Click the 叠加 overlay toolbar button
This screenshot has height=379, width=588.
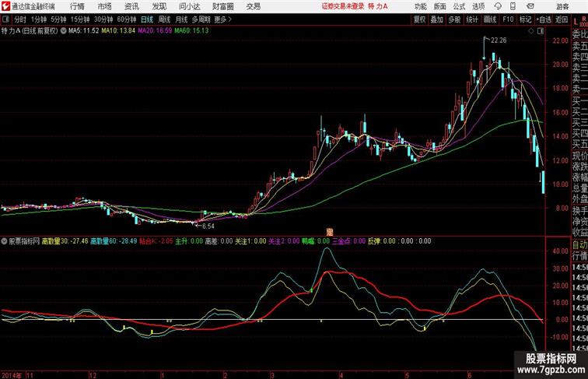(437, 19)
